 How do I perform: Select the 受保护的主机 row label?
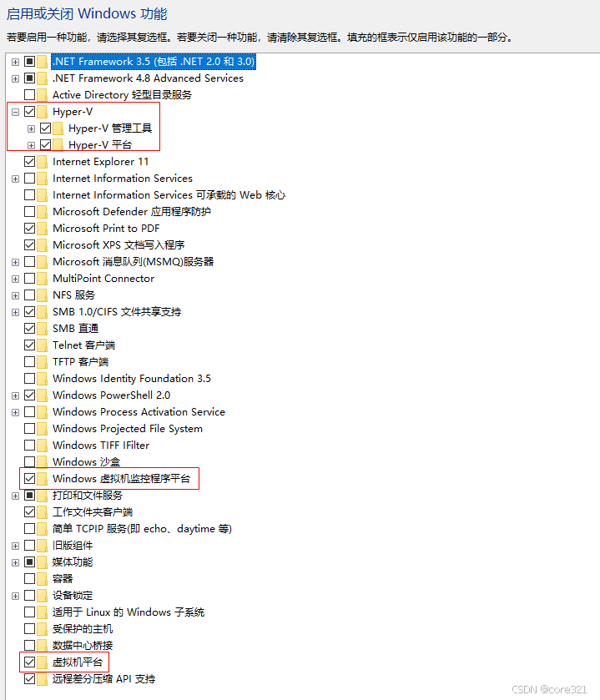83,629
